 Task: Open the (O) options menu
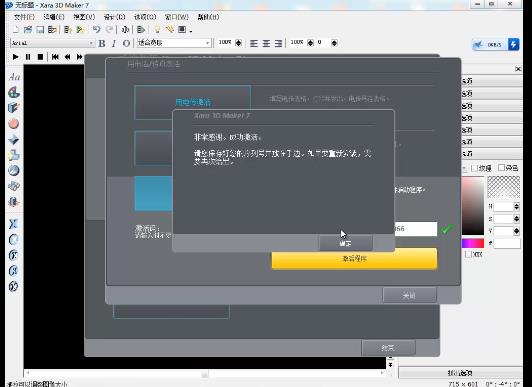point(145,17)
